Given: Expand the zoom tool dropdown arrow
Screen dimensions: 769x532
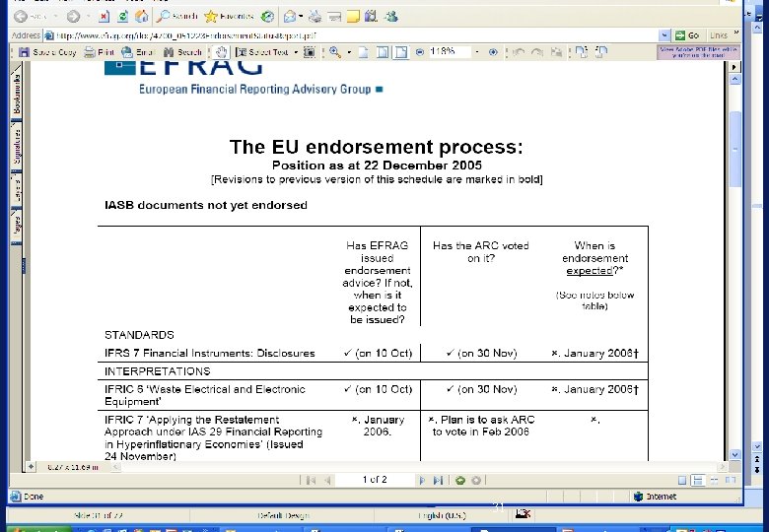Looking at the screenshot, I should pos(349,52).
